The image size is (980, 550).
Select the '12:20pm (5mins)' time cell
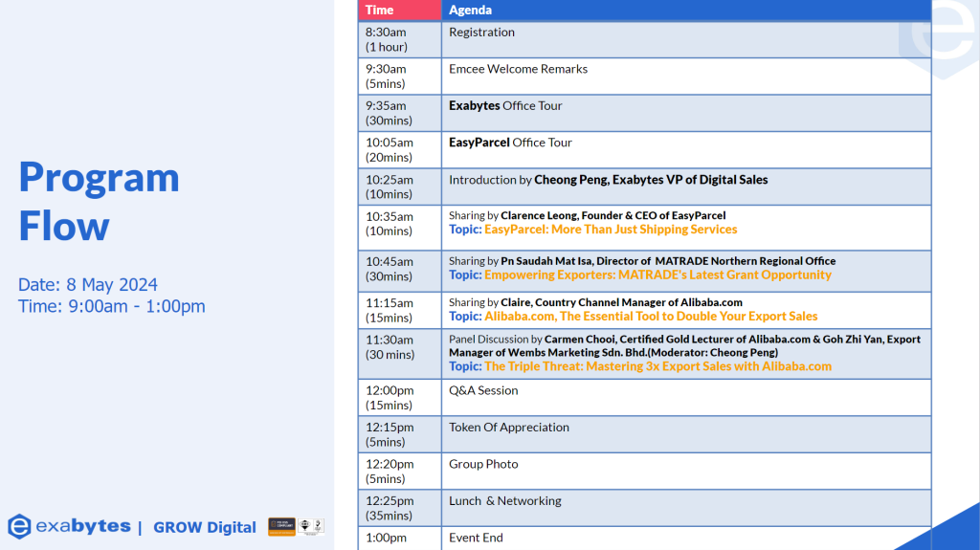click(x=399, y=472)
